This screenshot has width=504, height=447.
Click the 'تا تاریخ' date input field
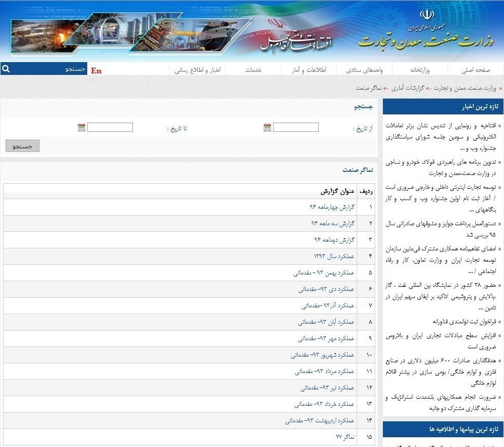click(x=110, y=127)
